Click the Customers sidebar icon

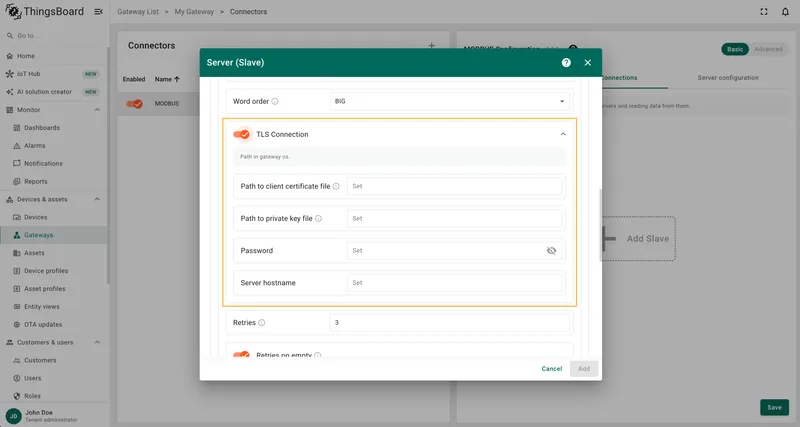(17, 360)
